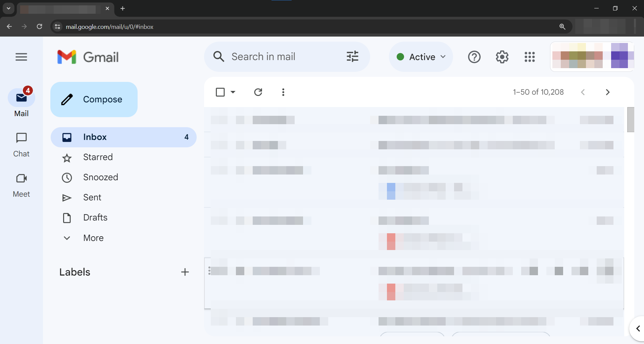Open the select dropdown arrow beside checkbox

233,92
